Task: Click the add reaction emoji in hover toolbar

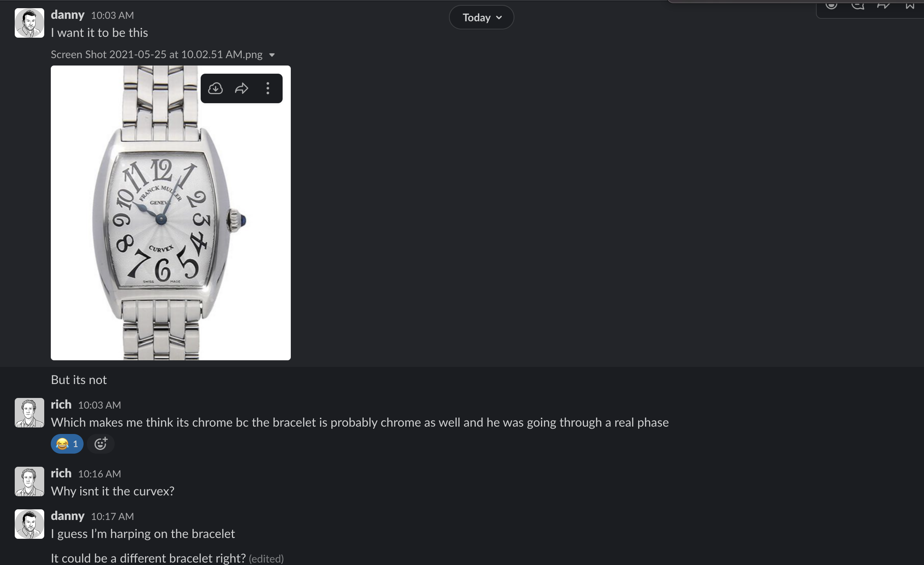Action: point(831,5)
